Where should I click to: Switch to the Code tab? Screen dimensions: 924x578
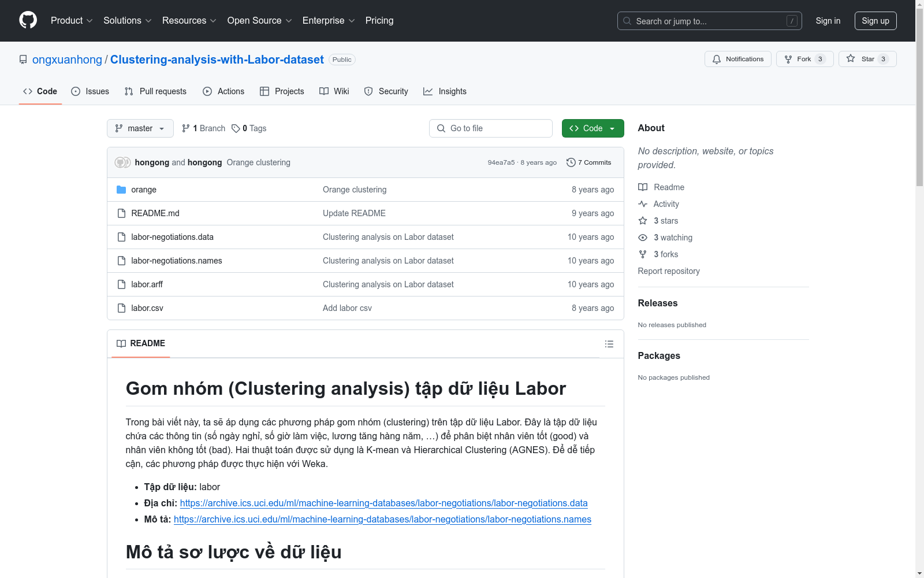40,91
